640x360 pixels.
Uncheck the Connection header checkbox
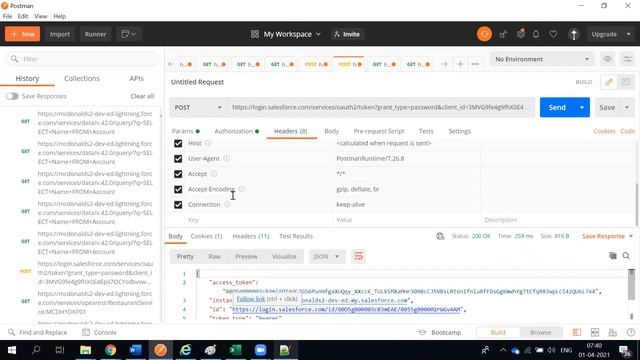[178, 204]
